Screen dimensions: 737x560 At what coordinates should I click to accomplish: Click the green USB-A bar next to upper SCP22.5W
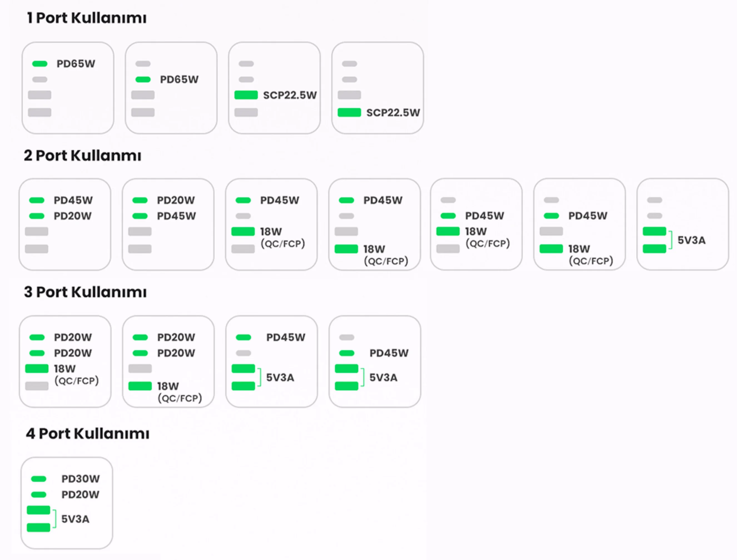246,95
